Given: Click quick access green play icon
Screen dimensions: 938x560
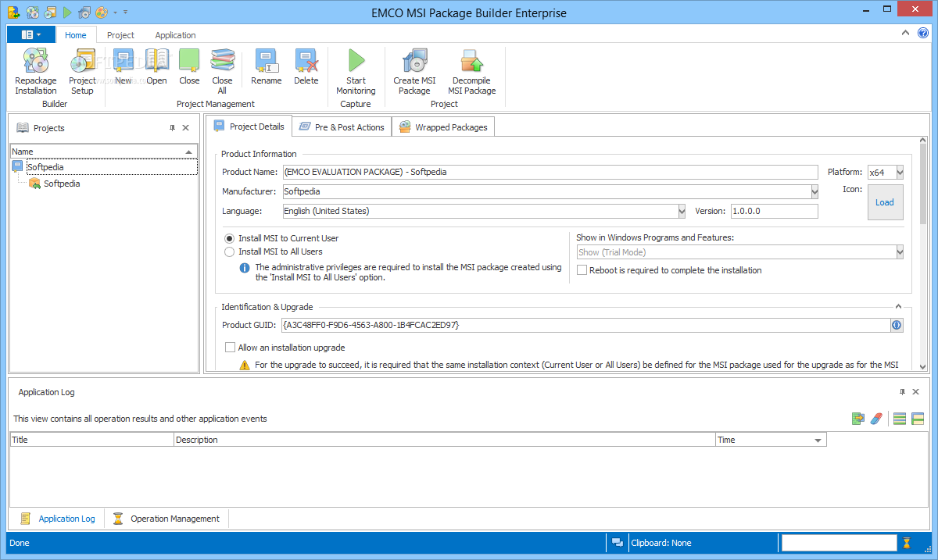Looking at the screenshot, I should (x=67, y=12).
